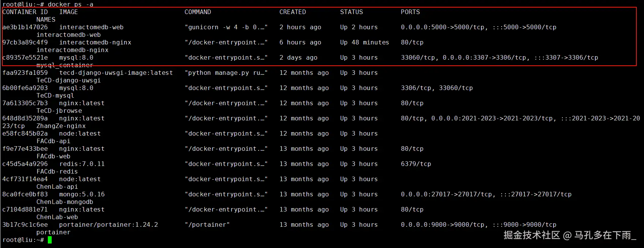Viewport: 644px width, 248px height.
Task: Click the CREATED column header
Action: 292,12
